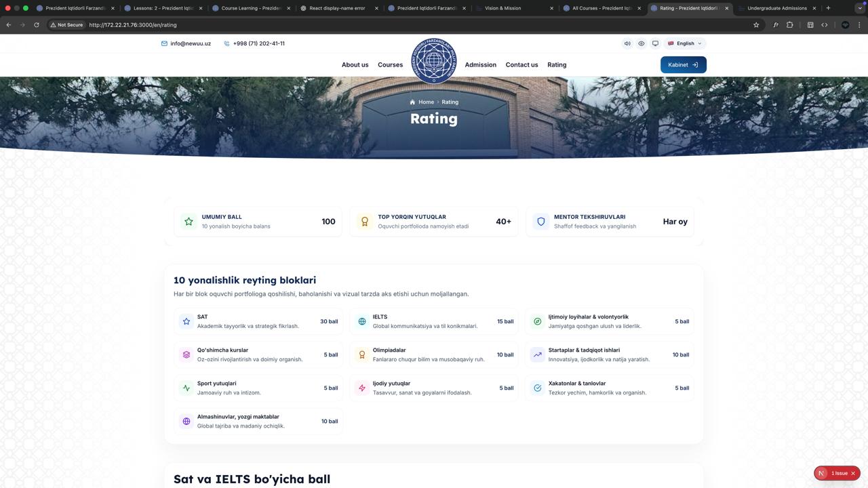
Task: Expand the tab search chevron in the tab strip
Action: pyautogui.click(x=861, y=8)
